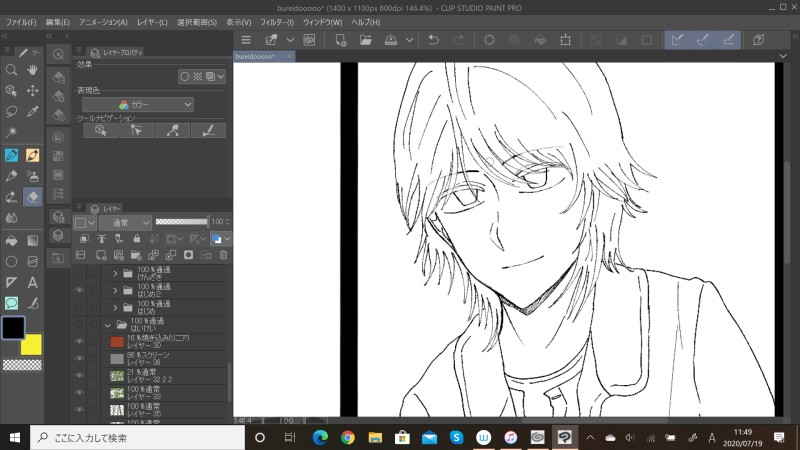Open the blending mode 通常 dropdown
This screenshot has height=450, width=800.
click(124, 221)
